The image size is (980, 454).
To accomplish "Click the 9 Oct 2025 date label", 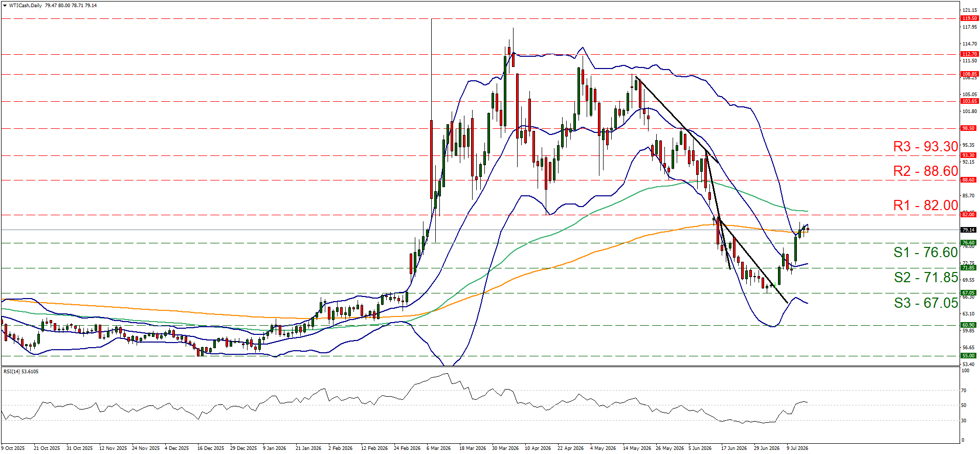I will pyautogui.click(x=13, y=448).
